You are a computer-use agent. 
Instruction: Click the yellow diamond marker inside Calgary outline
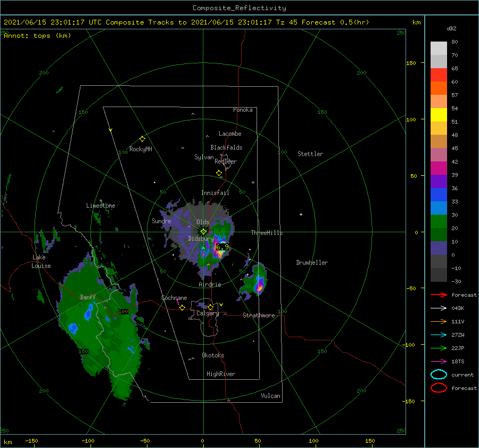tap(210, 307)
